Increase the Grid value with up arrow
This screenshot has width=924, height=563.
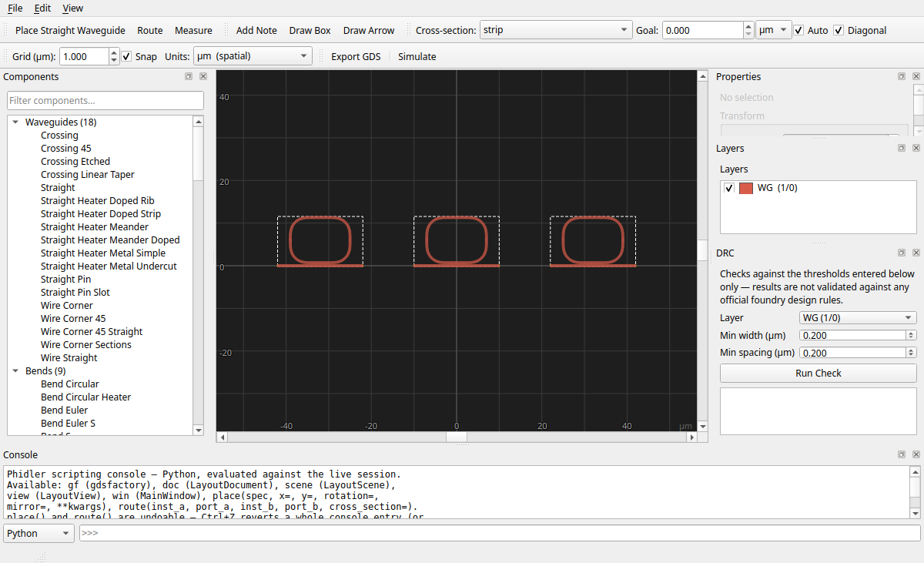click(x=114, y=52)
